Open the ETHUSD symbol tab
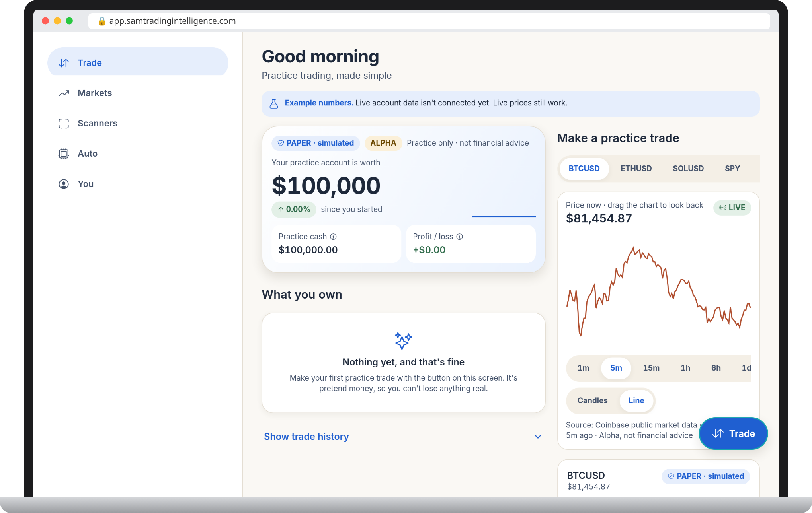The image size is (812, 513). click(636, 168)
